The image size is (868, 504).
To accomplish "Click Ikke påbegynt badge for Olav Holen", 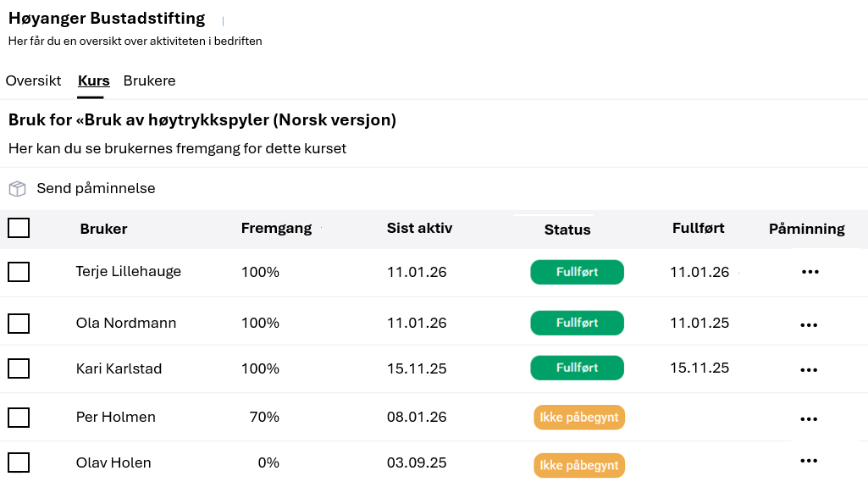I will (x=579, y=466).
